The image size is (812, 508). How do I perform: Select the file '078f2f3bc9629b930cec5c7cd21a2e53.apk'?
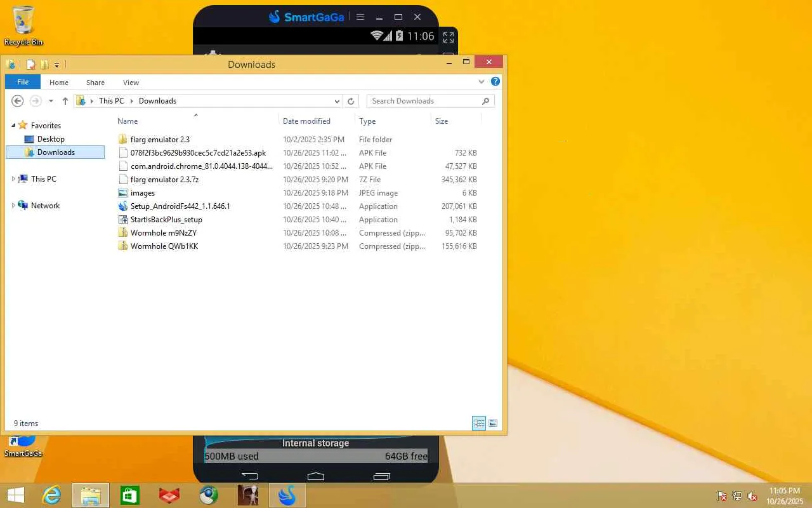tap(198, 153)
